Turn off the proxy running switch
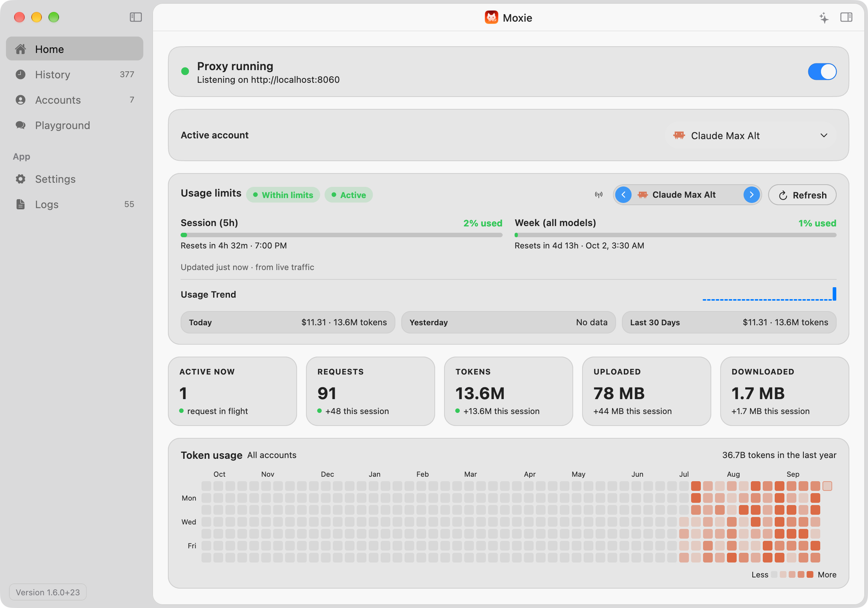 (x=822, y=72)
